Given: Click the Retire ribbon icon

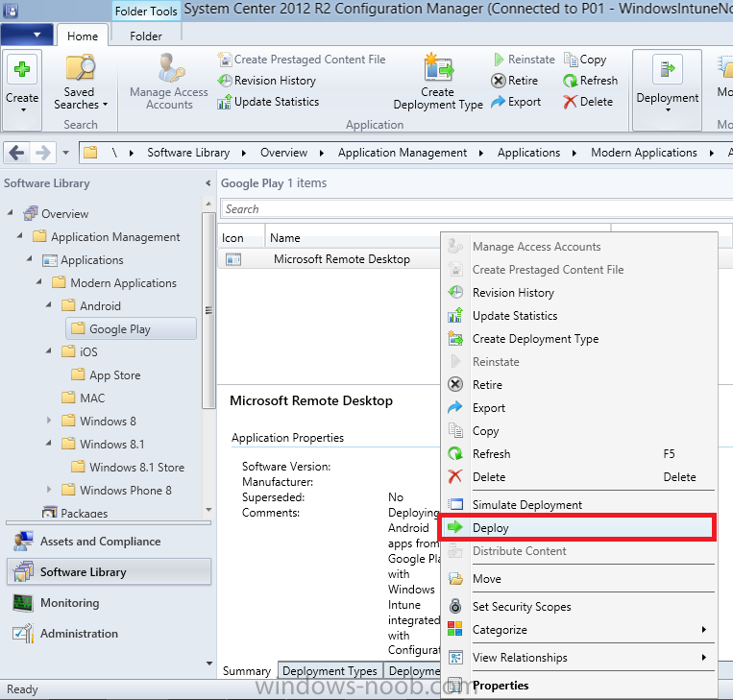Looking at the screenshot, I should tap(499, 81).
